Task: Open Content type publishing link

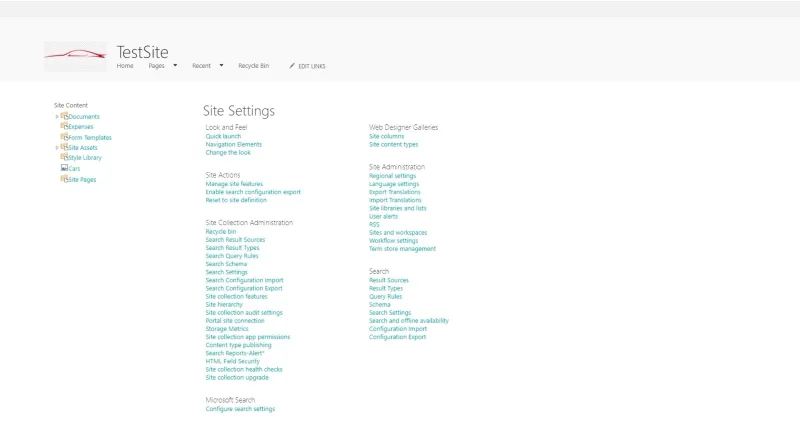Action: (238, 345)
